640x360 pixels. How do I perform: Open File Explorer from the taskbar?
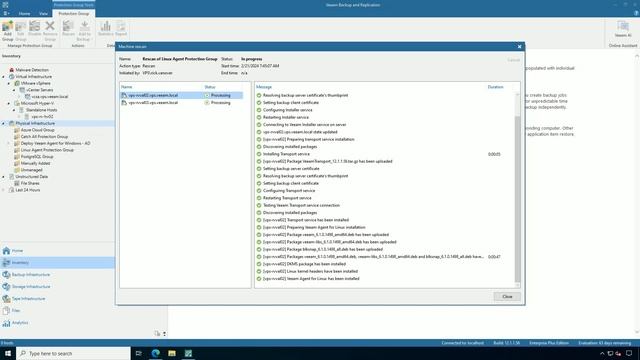[x=172, y=353]
